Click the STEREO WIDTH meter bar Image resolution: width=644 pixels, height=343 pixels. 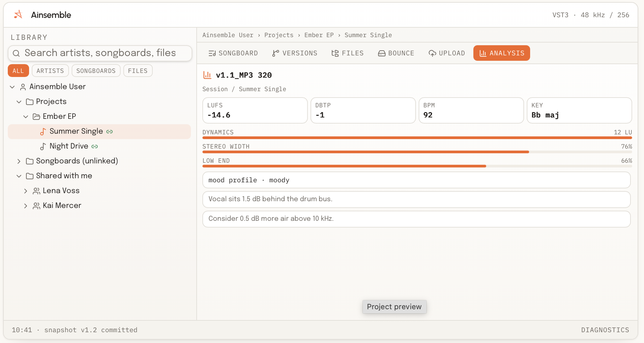tap(417, 152)
